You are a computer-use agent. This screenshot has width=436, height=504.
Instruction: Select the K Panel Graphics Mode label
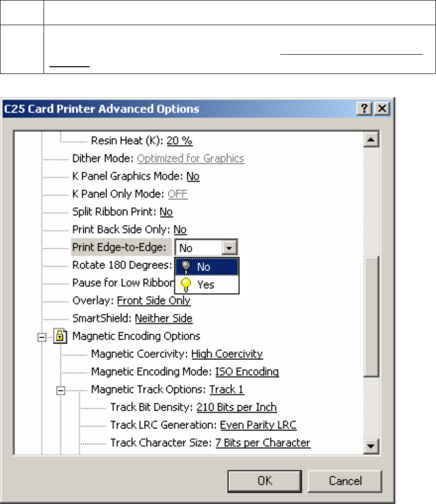pyautogui.click(x=128, y=176)
